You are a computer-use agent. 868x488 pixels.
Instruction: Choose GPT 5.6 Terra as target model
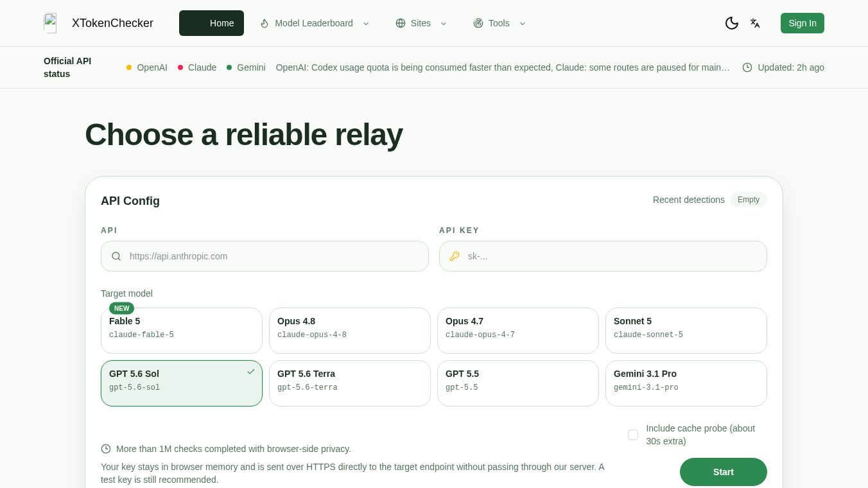tap(350, 383)
